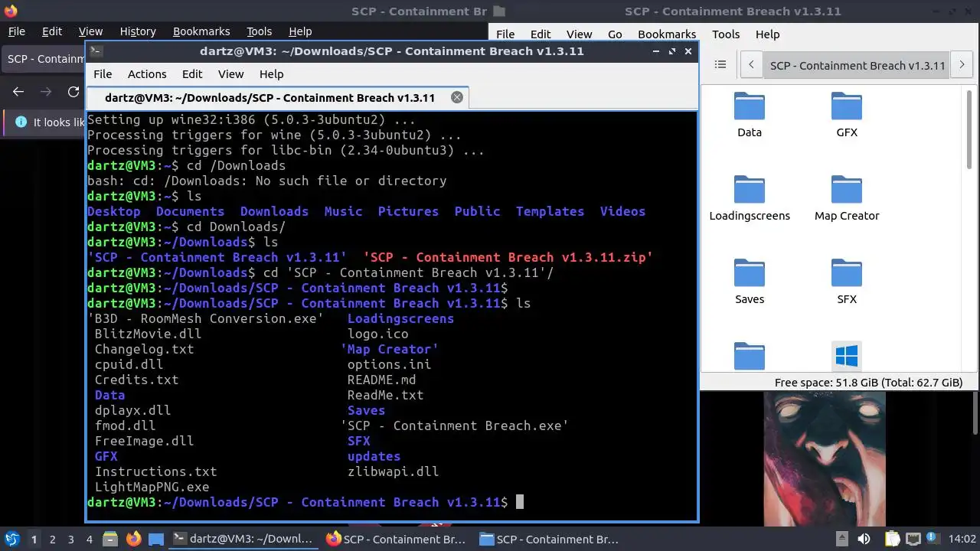This screenshot has height=551, width=980.
Task: Open the volume control tray icon
Action: pyautogui.click(x=864, y=539)
